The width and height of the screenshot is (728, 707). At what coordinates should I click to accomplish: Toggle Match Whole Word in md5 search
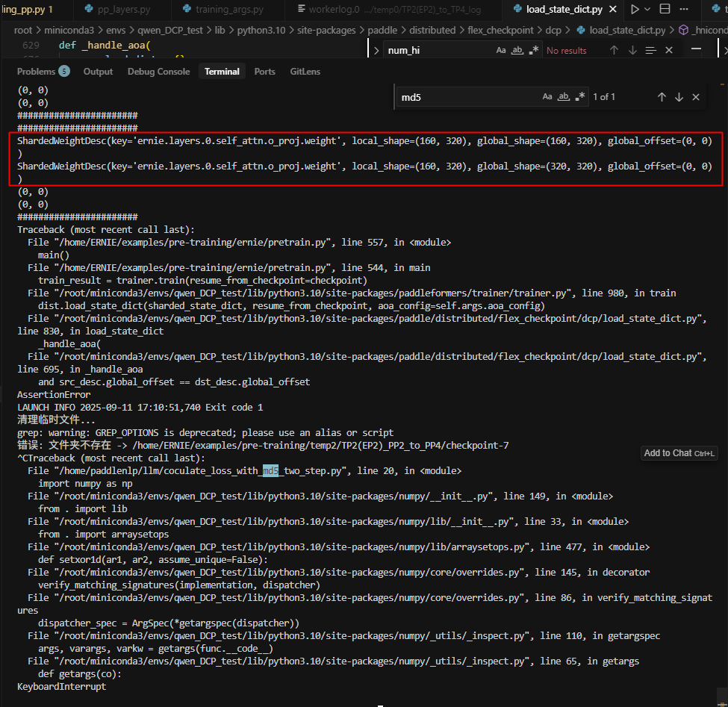coord(564,97)
